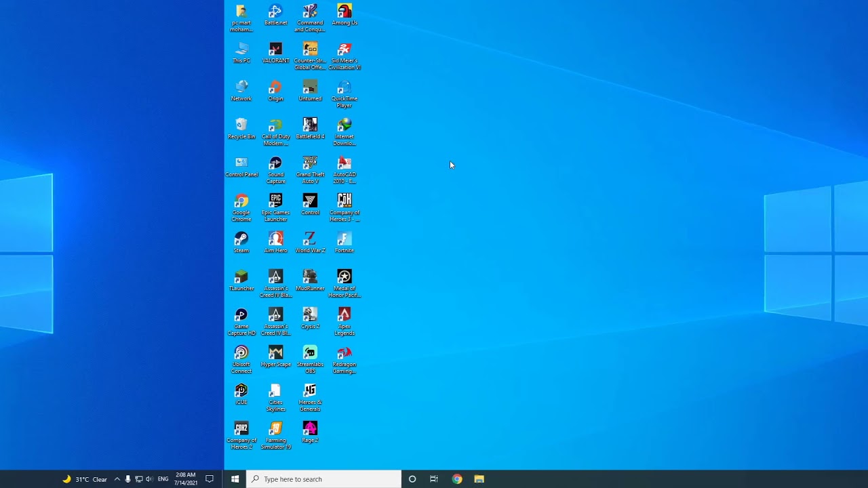This screenshot has height=488, width=868.
Task: Select the Heroes & Generals icon
Action: [x=310, y=398]
